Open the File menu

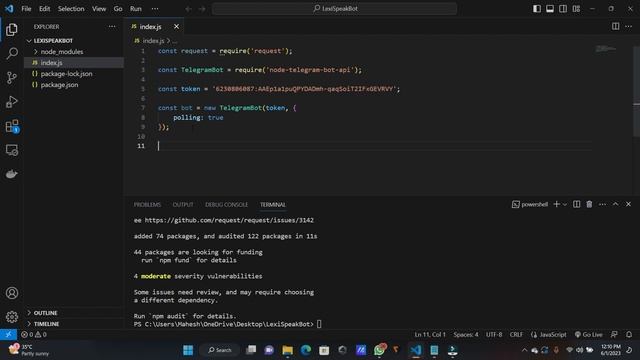tap(26, 9)
